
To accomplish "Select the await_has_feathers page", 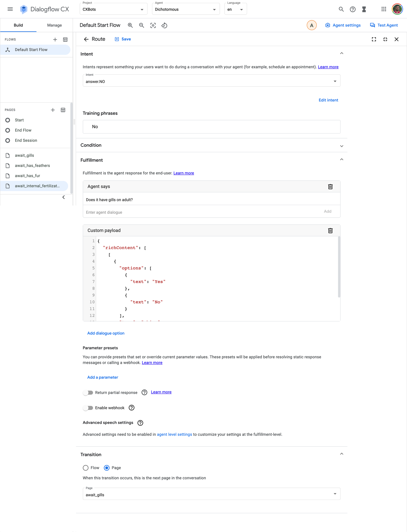I will pyautogui.click(x=32, y=166).
